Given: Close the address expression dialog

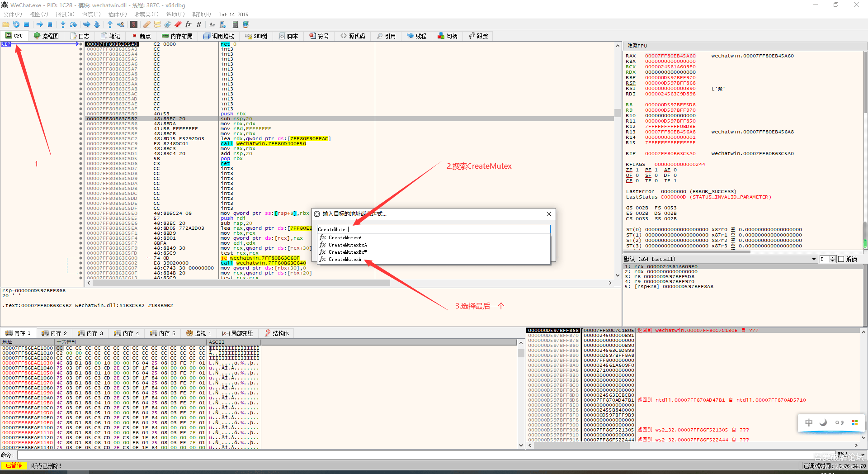Looking at the screenshot, I should [549, 214].
